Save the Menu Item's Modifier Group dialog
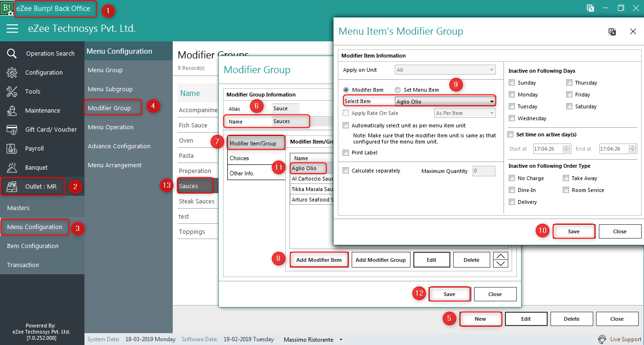This screenshot has height=345, width=644. click(574, 231)
